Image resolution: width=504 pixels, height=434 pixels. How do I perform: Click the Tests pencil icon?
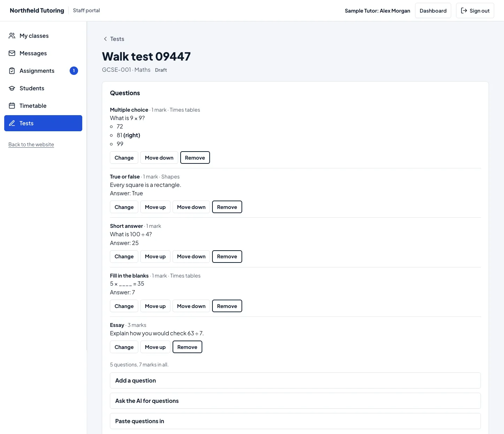tap(12, 123)
